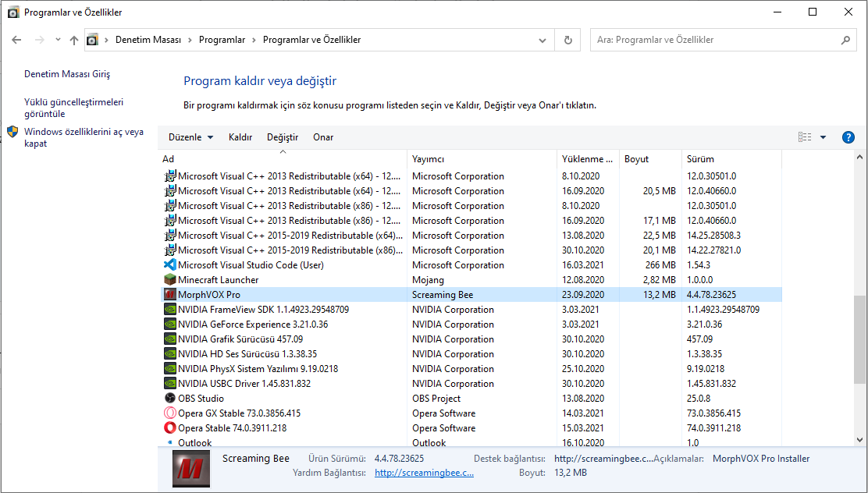868x493 pixels.
Task: Go up one level with up arrow
Action: click(74, 40)
